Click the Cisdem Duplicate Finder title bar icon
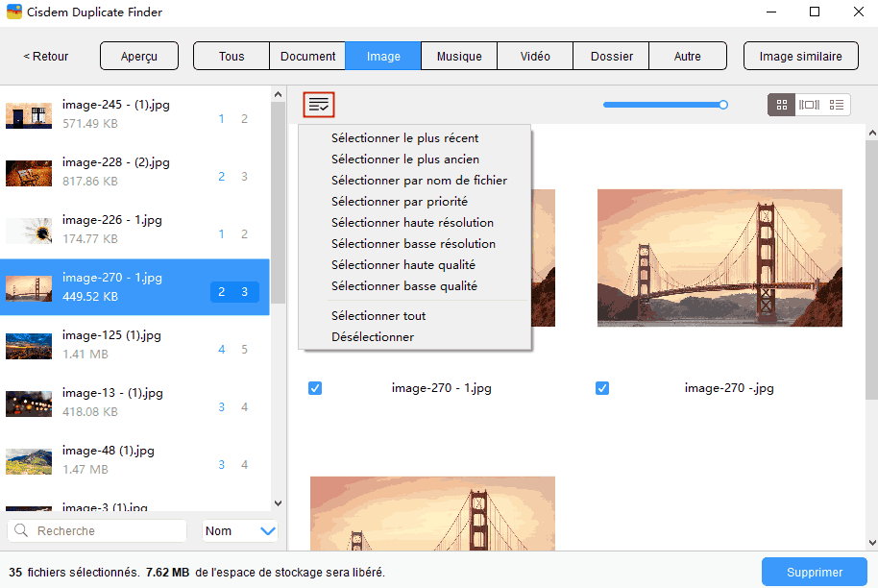The image size is (878, 588). tap(12, 12)
